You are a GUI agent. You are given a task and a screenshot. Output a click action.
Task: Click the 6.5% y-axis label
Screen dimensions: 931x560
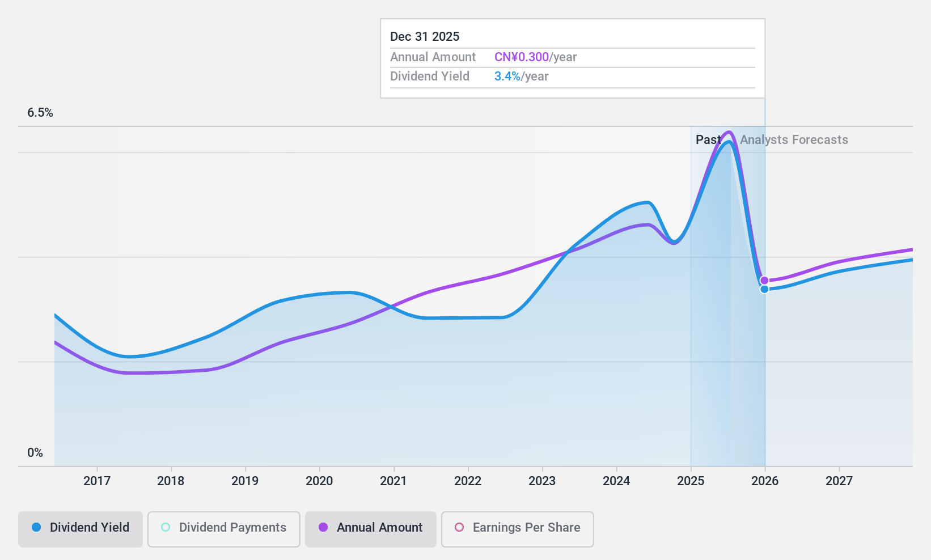click(x=40, y=113)
